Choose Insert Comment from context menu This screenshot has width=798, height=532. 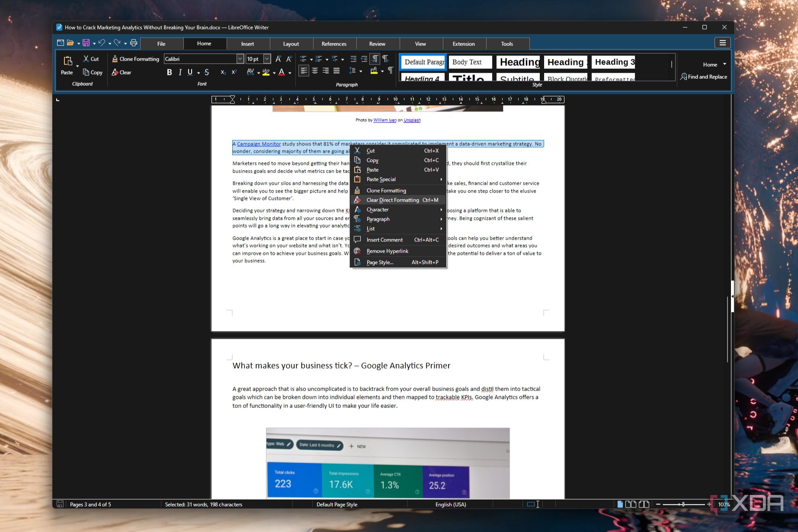[x=398, y=240]
